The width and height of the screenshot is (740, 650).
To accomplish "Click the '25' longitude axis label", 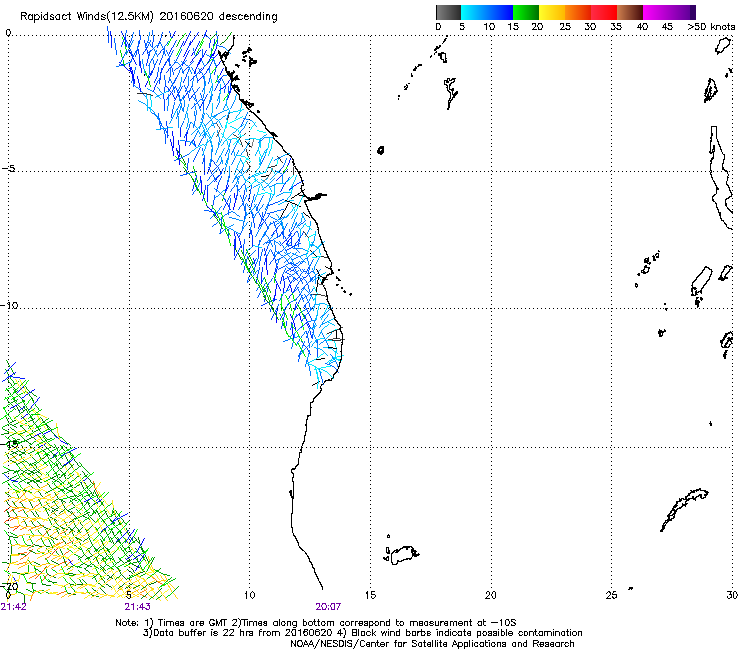I will pos(611,595).
